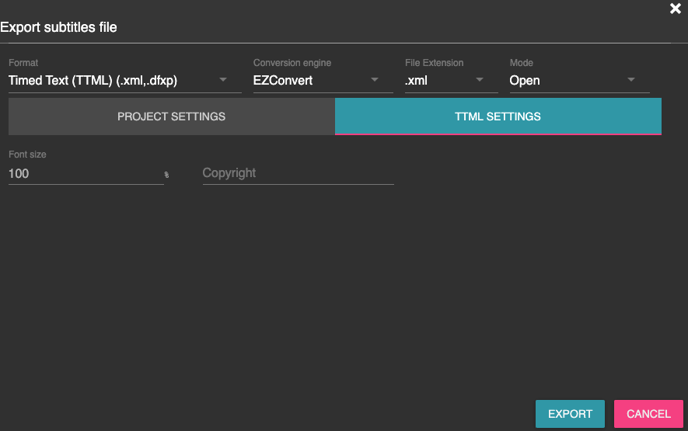Viewport: 688px width, 431px height.
Task: Click the File Extension dropdown arrow
Action: [480, 80]
